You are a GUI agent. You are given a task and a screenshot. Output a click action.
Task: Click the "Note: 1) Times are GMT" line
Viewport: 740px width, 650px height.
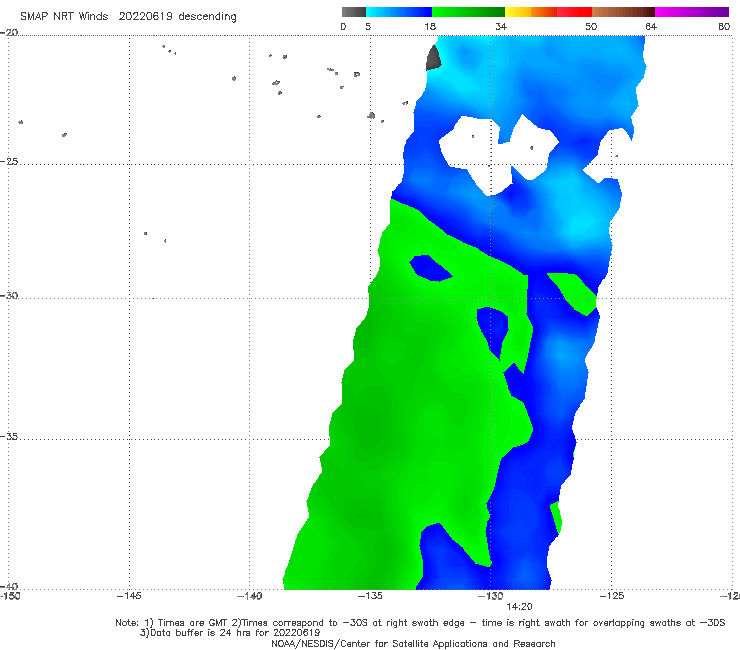[420, 623]
